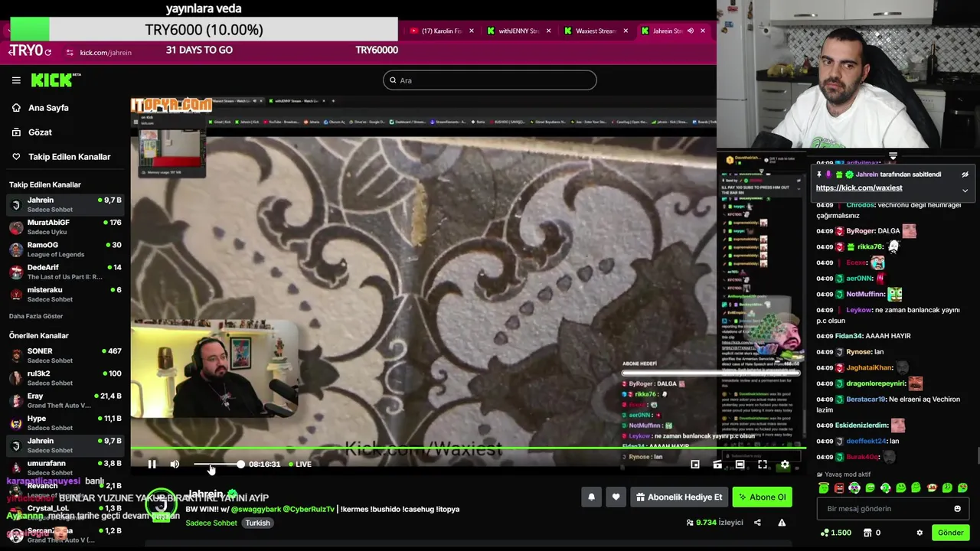Expand list with Daha Fazla Göster
The height and width of the screenshot is (551, 980).
pos(36,316)
